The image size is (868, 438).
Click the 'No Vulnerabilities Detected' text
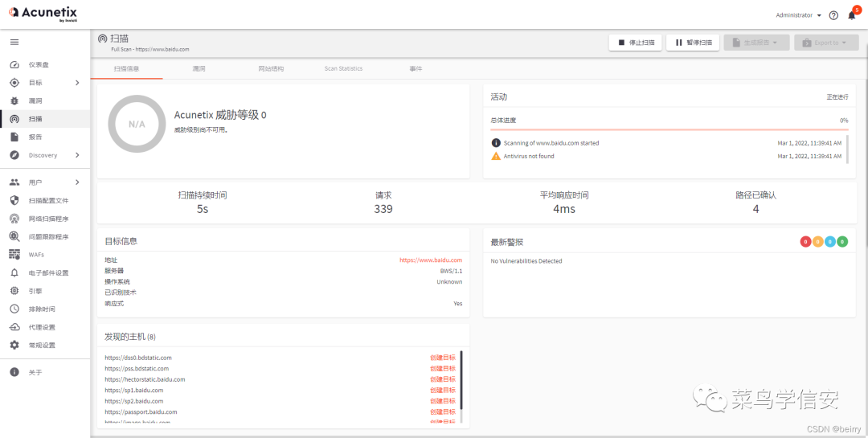[x=526, y=261]
